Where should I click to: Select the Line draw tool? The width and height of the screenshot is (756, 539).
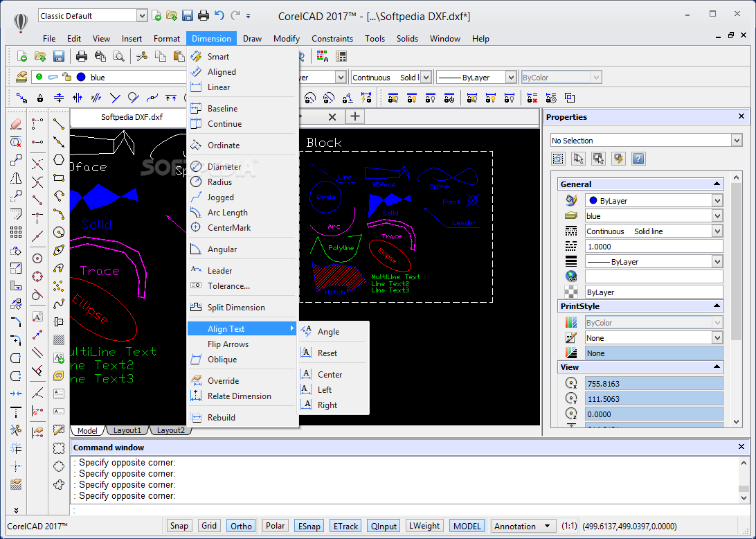click(59, 124)
